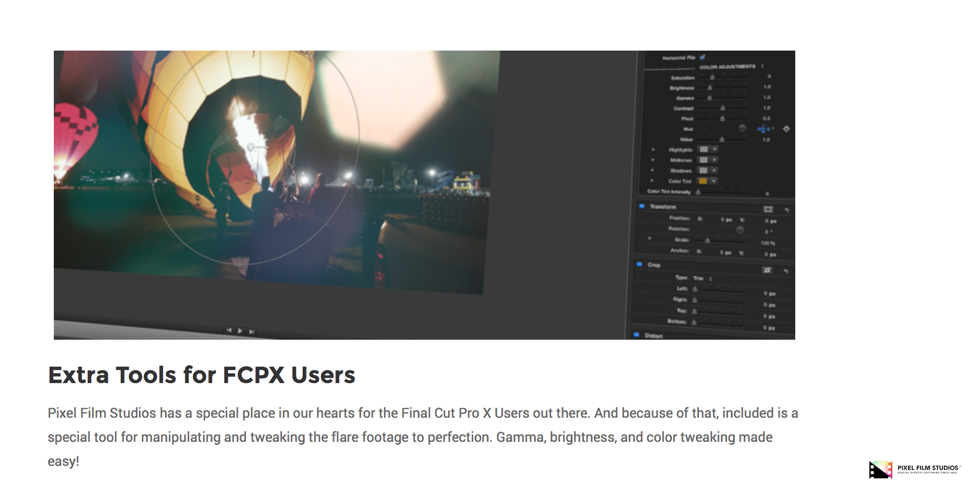Click the Pivot slider handle

(723, 118)
